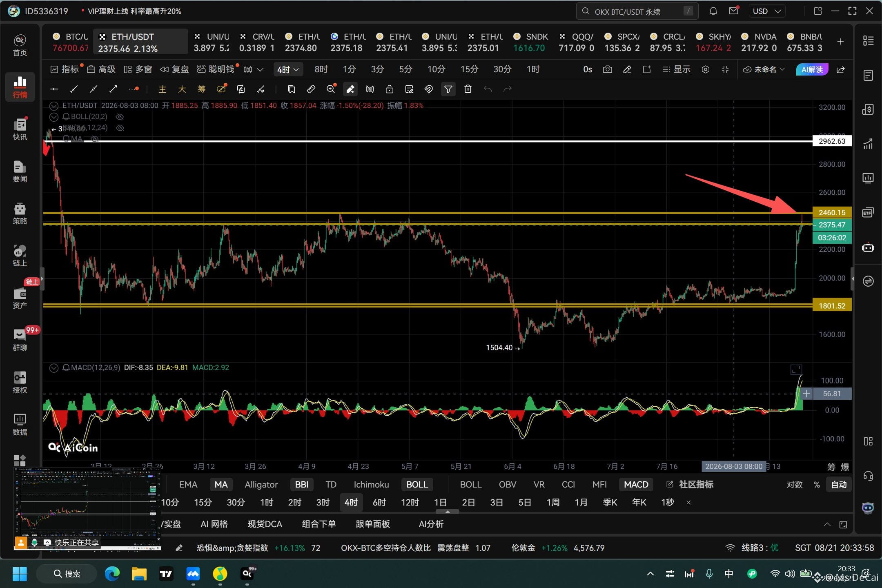
Task: Open 数据 data section in sidebar
Action: pos(20,424)
